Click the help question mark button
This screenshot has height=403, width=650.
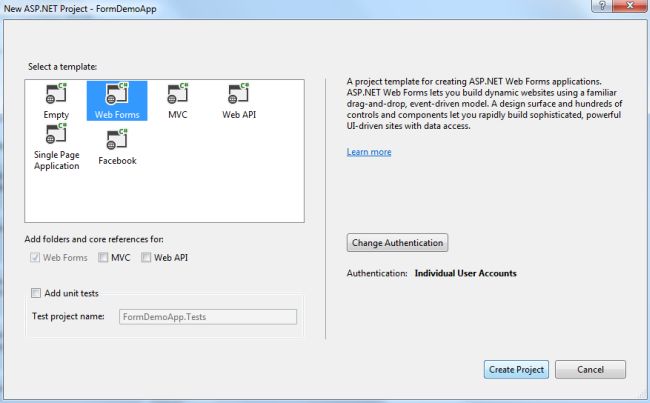click(602, 5)
